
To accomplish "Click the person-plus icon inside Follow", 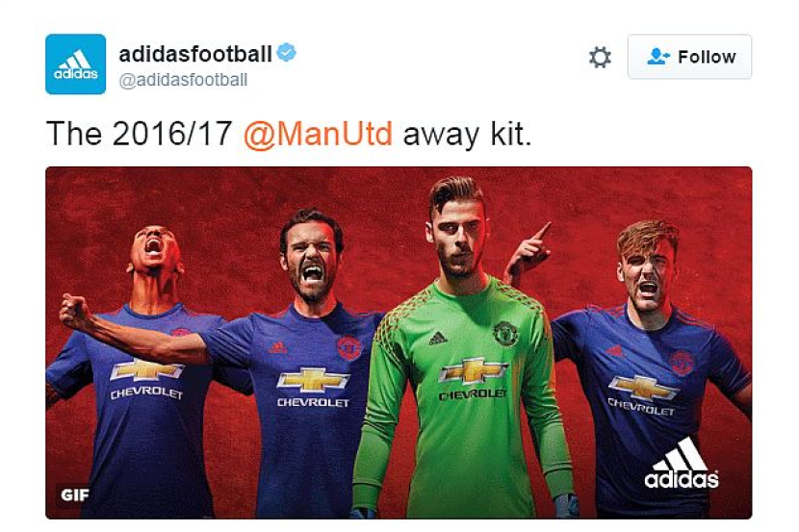I will pos(657,57).
